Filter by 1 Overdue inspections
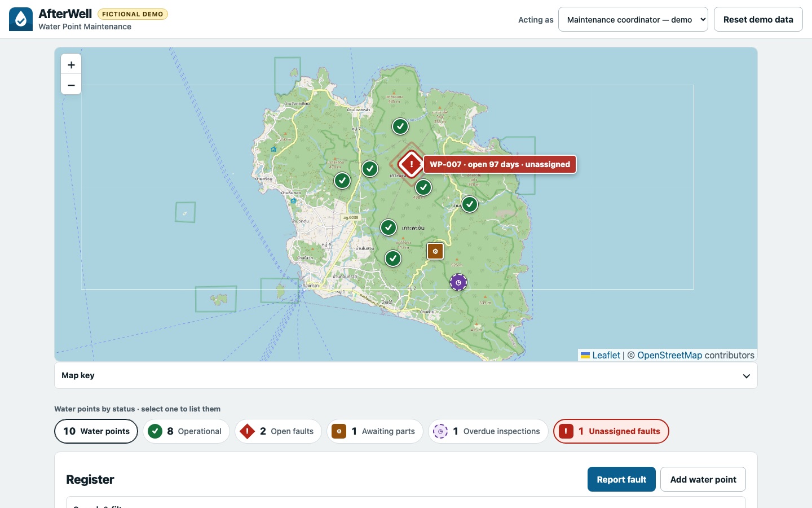 [488, 431]
